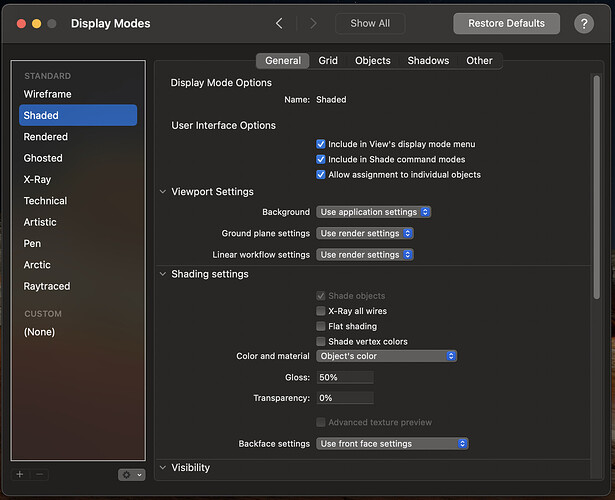Open the Shadows tab
This screenshot has width=615, height=500.
pyautogui.click(x=428, y=61)
